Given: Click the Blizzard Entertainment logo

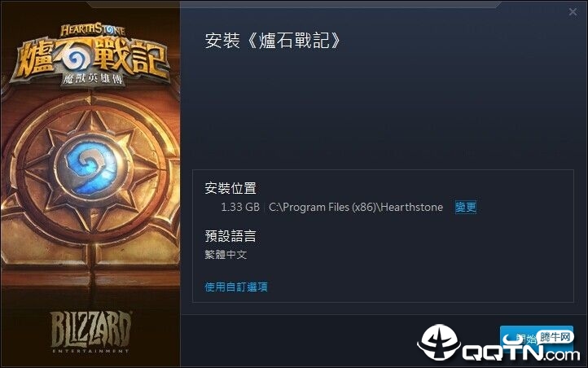Looking at the screenshot, I should click(90, 332).
